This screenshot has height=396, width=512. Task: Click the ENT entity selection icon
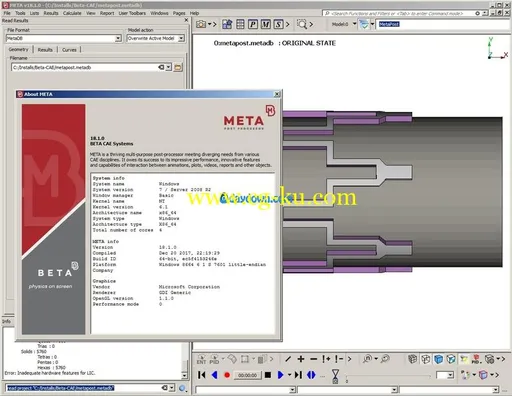tap(201, 359)
